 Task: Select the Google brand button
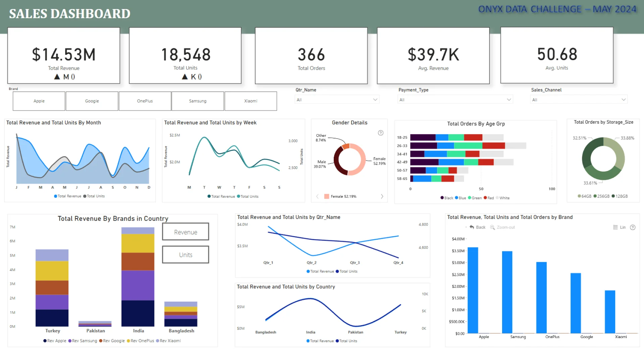tap(92, 101)
